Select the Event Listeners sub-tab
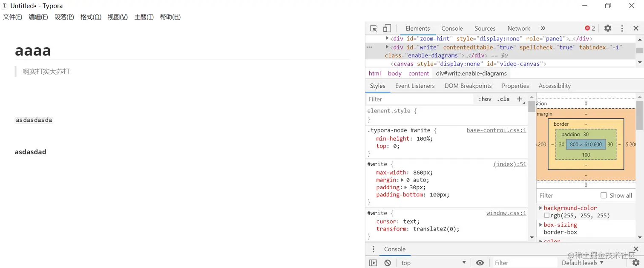This screenshot has width=644, height=268. pos(415,86)
